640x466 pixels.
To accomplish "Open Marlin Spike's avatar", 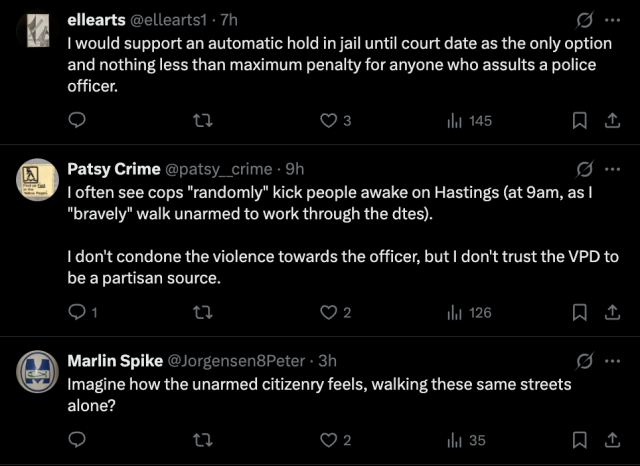I will (37, 372).
